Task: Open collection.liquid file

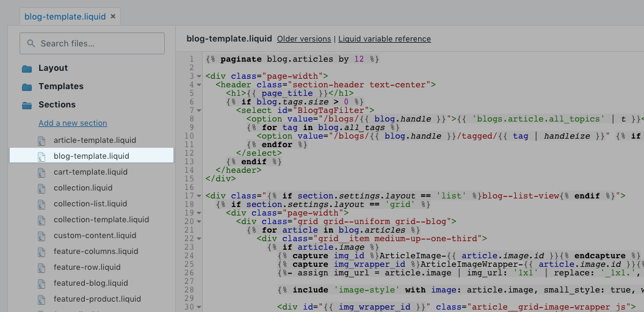Action: click(83, 188)
